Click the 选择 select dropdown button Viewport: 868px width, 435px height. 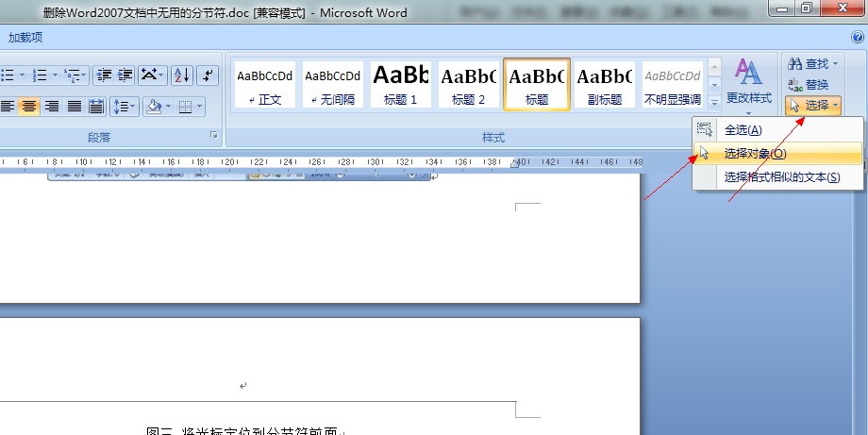point(813,105)
